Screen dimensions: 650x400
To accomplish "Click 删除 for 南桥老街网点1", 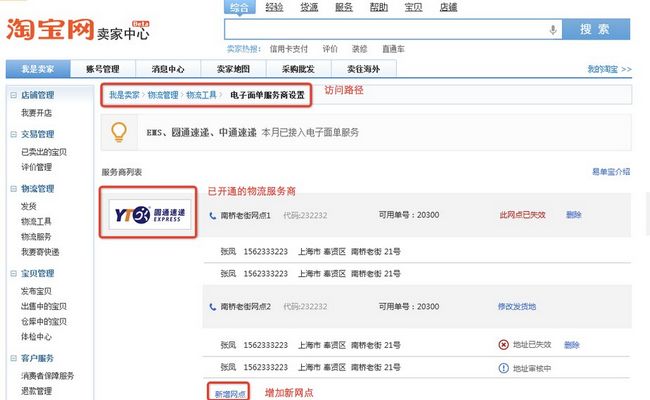I will pyautogui.click(x=574, y=215).
